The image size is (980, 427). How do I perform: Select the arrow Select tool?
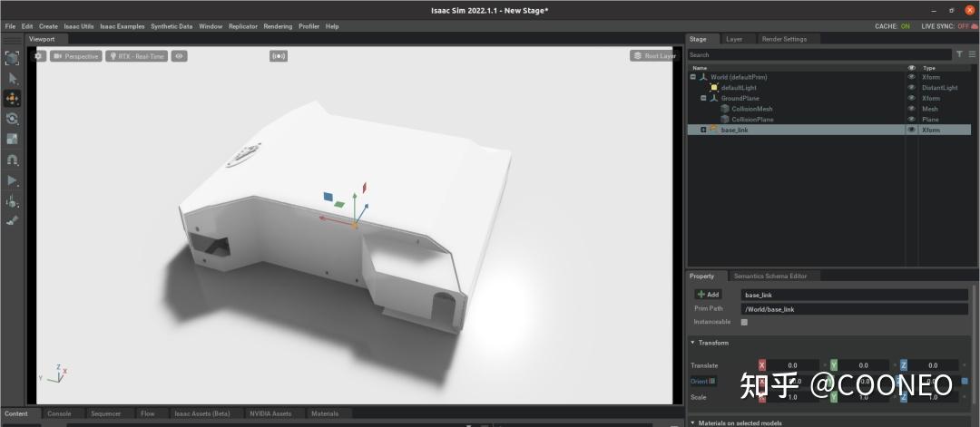(x=12, y=79)
